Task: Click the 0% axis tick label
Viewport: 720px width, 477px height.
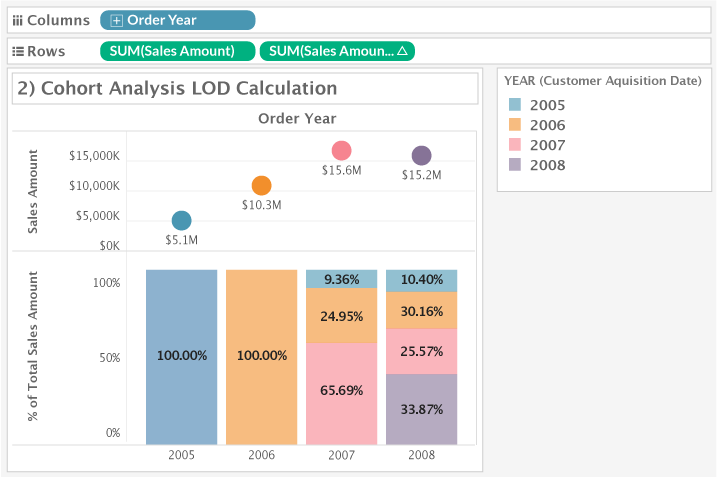Action: coord(113,432)
